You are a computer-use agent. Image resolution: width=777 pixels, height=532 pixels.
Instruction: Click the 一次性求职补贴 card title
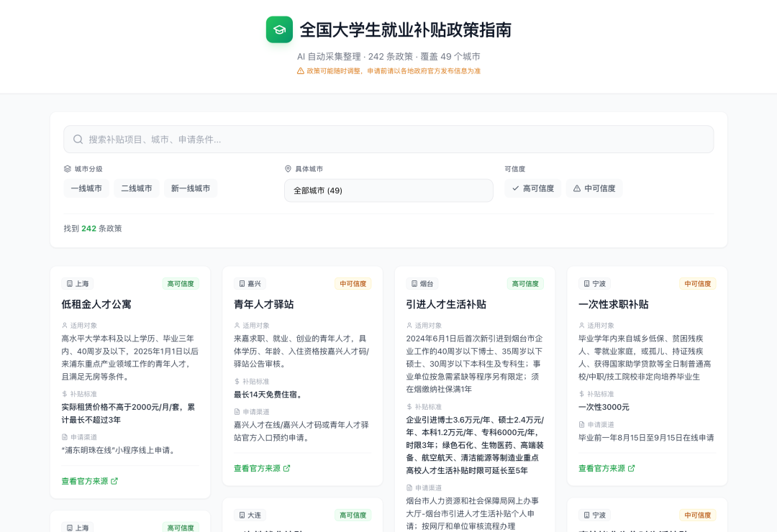[614, 304]
